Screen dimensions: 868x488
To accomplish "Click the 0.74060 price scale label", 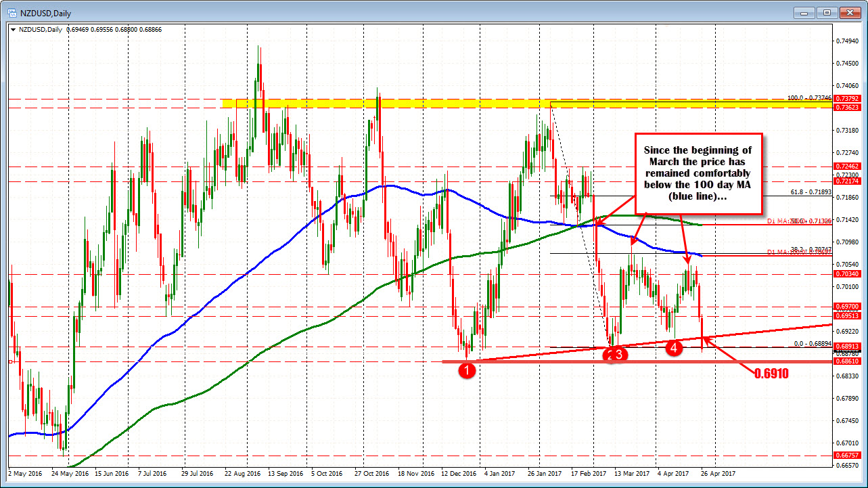I will [848, 86].
